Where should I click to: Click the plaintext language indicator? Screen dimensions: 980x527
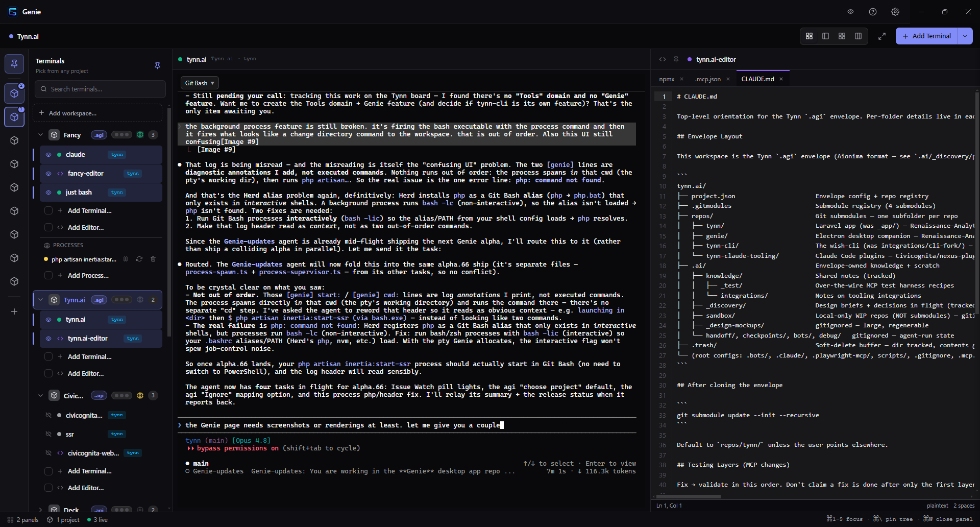[937, 506]
